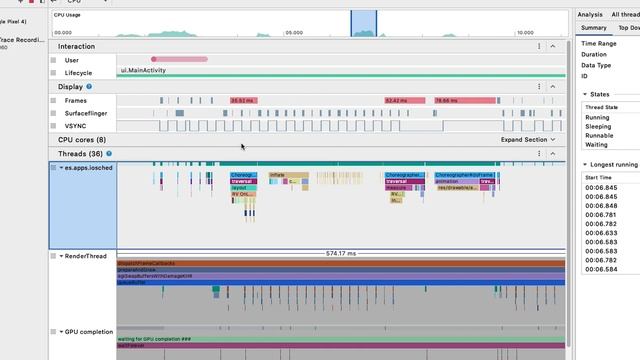Viewport: 640px width, 360px height.
Task: Click the Surfaceflinger track label
Action: (x=86, y=113)
